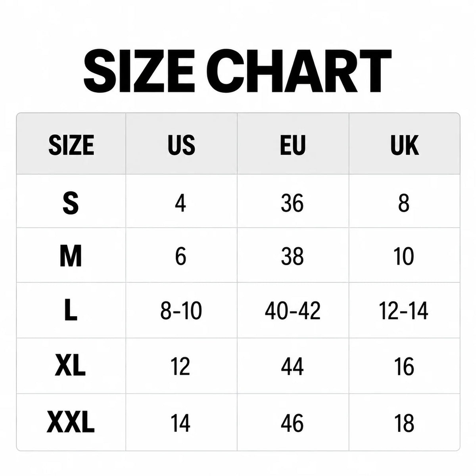Image resolution: width=476 pixels, height=476 pixels.
Task: Select the M size row label
Action: point(71,256)
